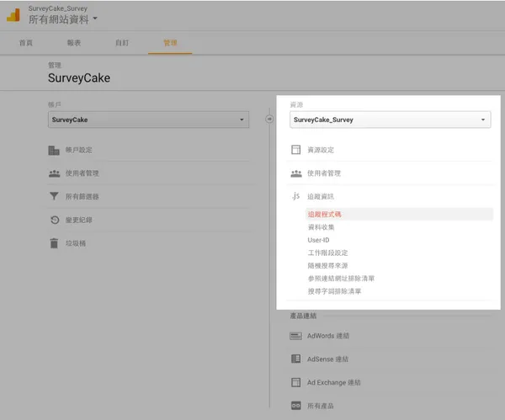Screen dimensions: 505x420
Task: Select 隨機搜尋來源 organic search sources
Action: coord(328,266)
